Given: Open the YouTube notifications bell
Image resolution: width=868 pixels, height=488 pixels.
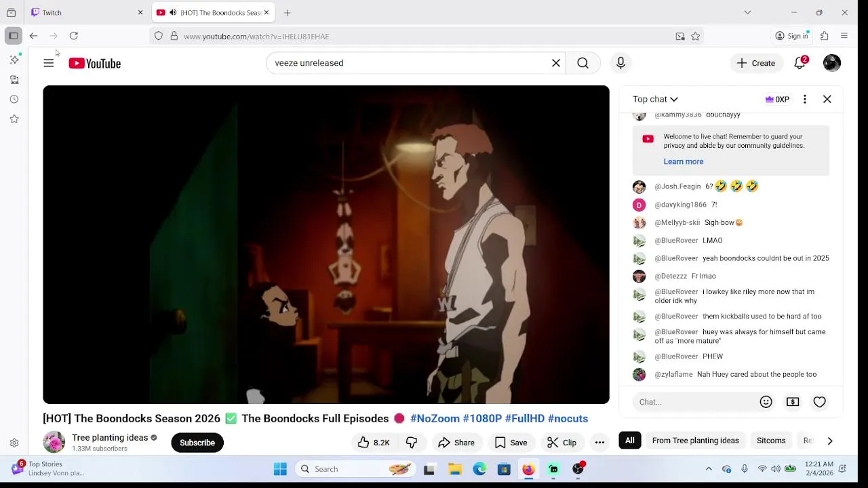Looking at the screenshot, I should [x=800, y=63].
